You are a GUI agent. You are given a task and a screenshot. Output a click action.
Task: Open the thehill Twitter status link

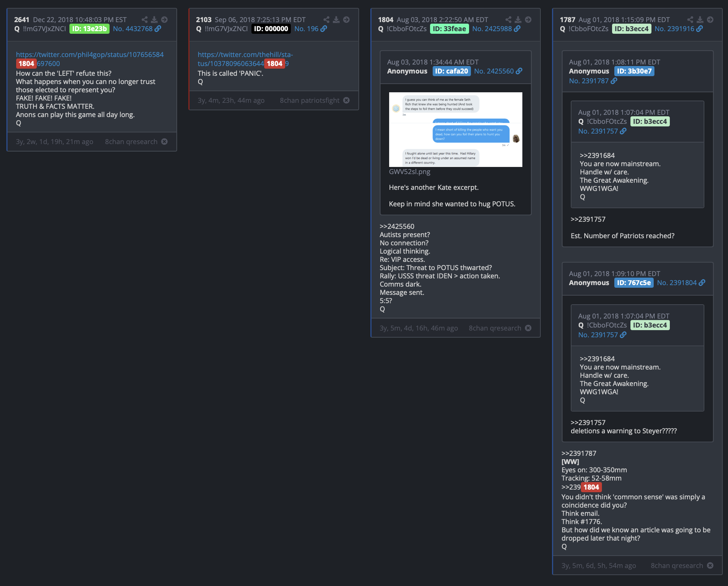click(245, 59)
